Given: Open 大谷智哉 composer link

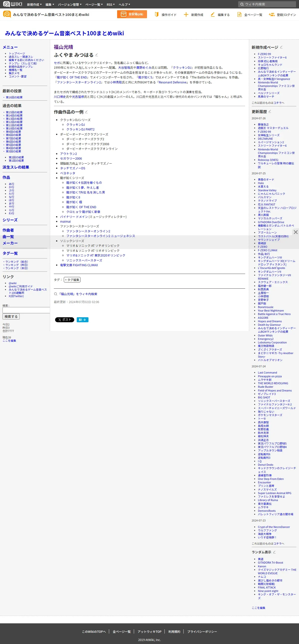Looking at the screenshot, I should (x=124, y=67).
